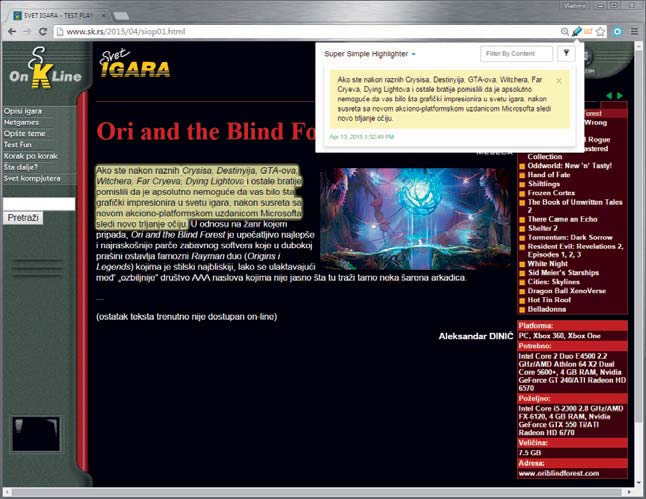
Task: Open Netgames menu item
Action: 21,122
